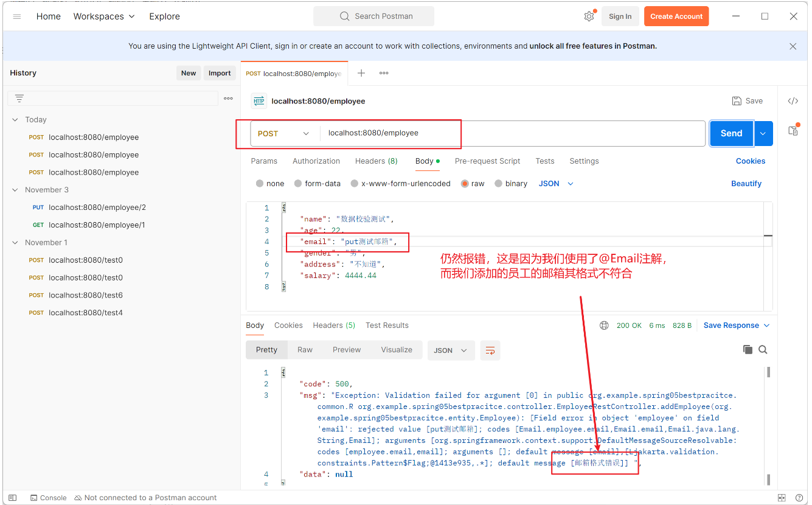Open two-pane view icon in status bar
Screen dimensions: 812x505
coord(782,498)
